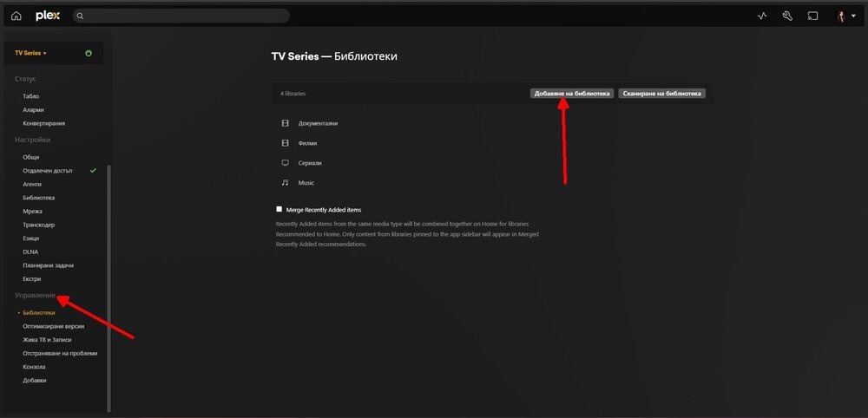Open Добавки in the sidebar

(x=35, y=381)
